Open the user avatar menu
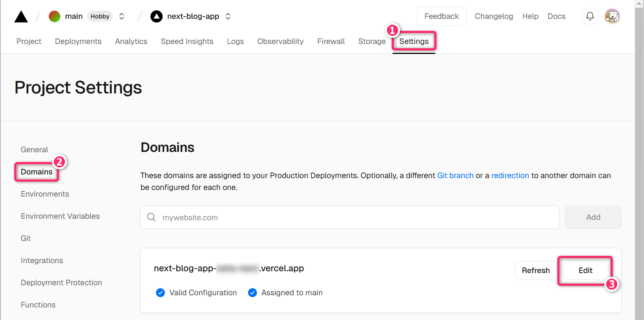The height and width of the screenshot is (320, 644). [x=612, y=16]
